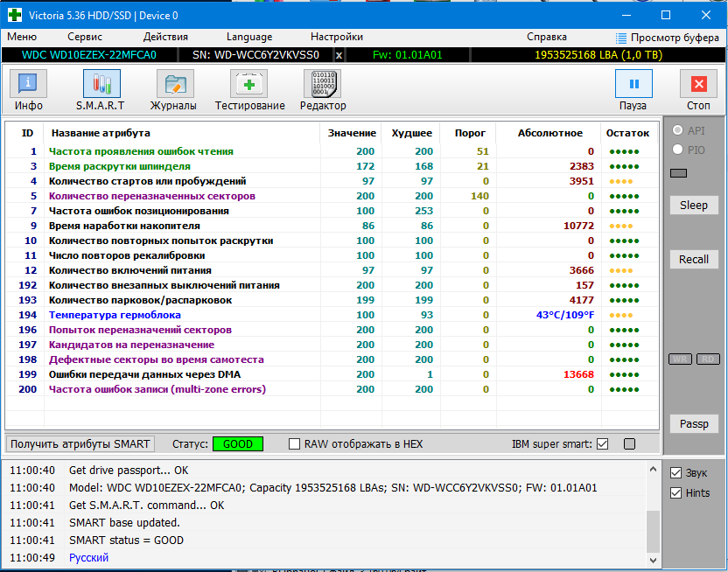Click the Значение column header
Viewport: 728px width, 572px height.
[x=352, y=133]
